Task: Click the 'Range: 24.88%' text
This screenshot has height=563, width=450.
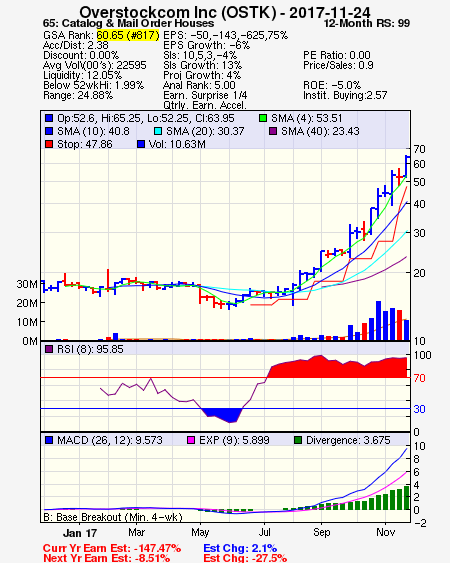Action: point(78,96)
